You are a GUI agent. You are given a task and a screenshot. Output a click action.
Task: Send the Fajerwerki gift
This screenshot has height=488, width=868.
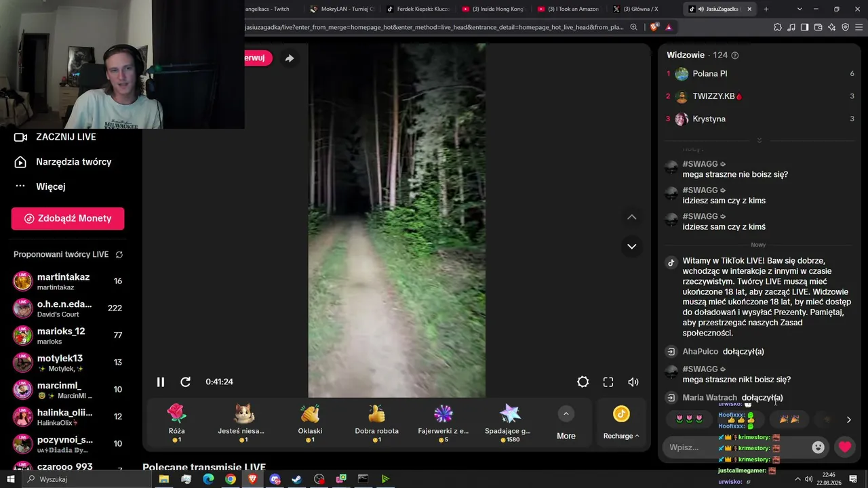pos(443,423)
